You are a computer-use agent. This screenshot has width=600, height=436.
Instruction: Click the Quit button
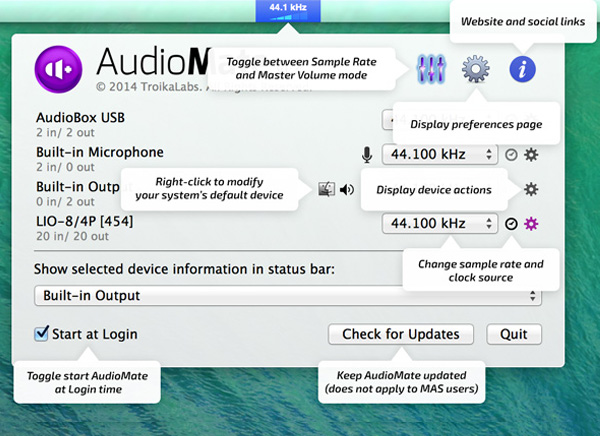pyautogui.click(x=514, y=334)
